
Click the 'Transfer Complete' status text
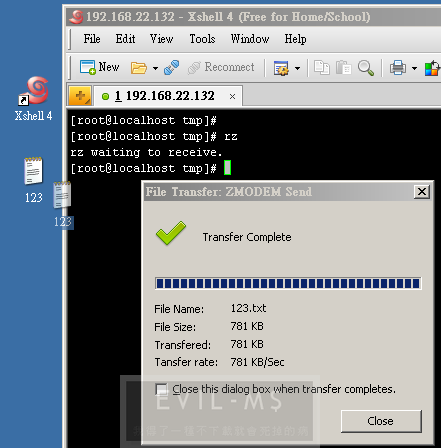point(247,237)
